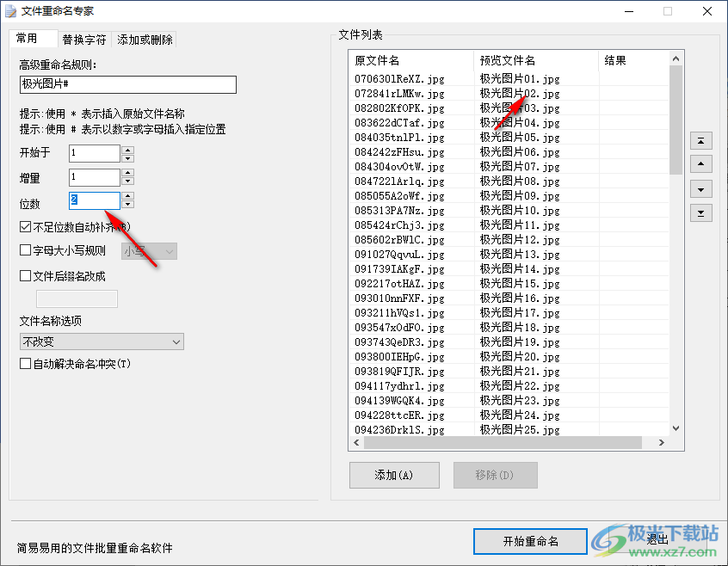Click the horizontal scroll left arrow
The height and width of the screenshot is (566, 728).
(356, 443)
